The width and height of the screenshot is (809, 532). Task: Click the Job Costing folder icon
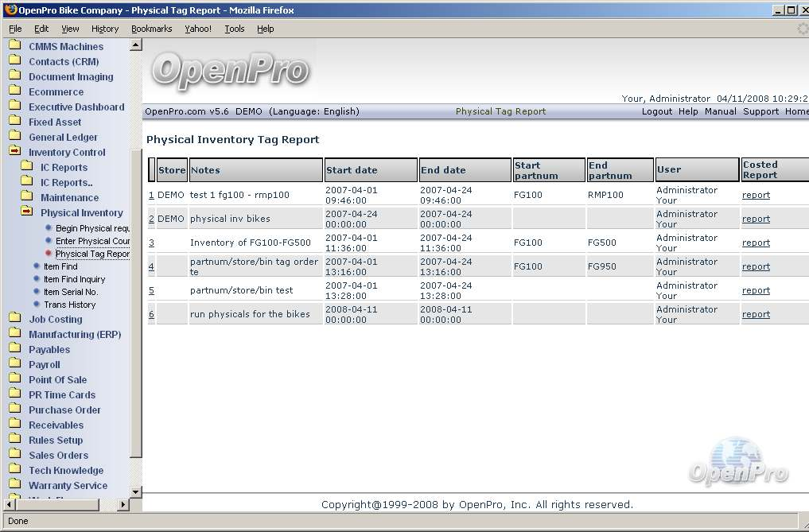(14, 319)
